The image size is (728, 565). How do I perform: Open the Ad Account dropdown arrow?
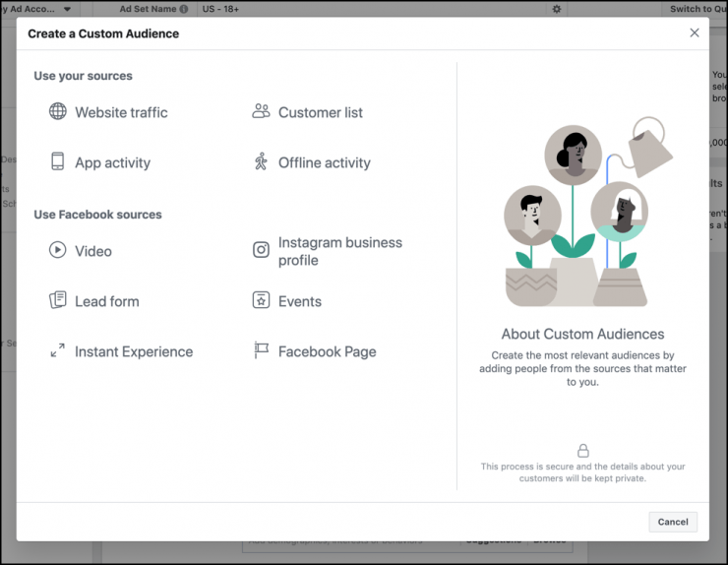coord(67,9)
